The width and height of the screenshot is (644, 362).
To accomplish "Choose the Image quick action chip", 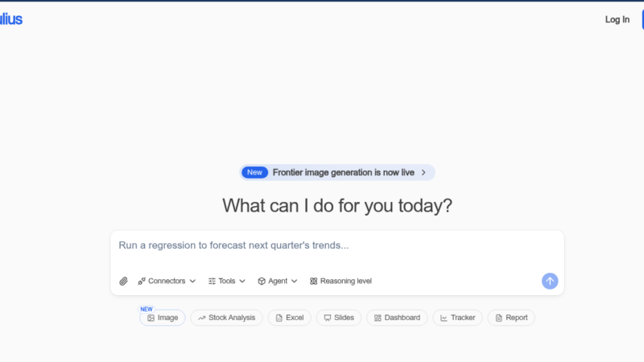I will 163,318.
